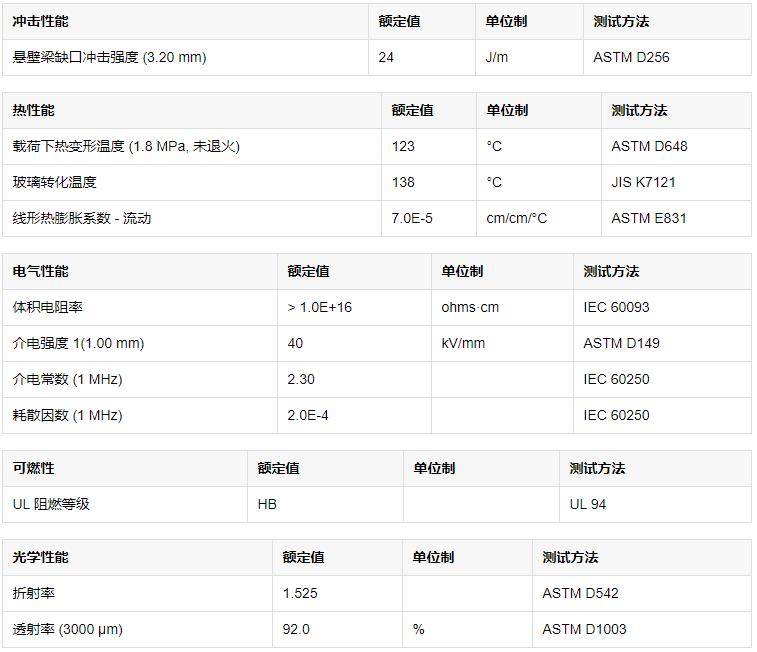Select the ASTM D256 test method cell
This screenshot has width=757, height=652.
(x=631, y=57)
